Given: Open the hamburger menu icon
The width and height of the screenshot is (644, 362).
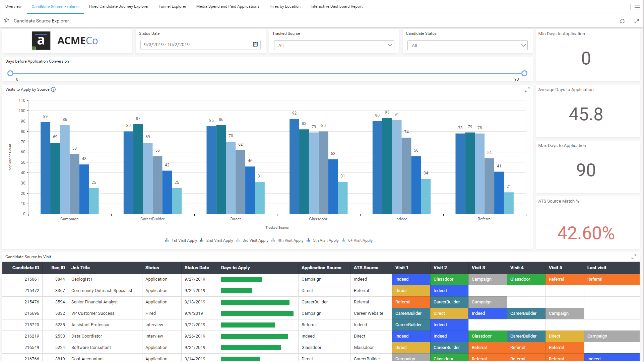Looking at the screenshot, I should click(x=637, y=7).
